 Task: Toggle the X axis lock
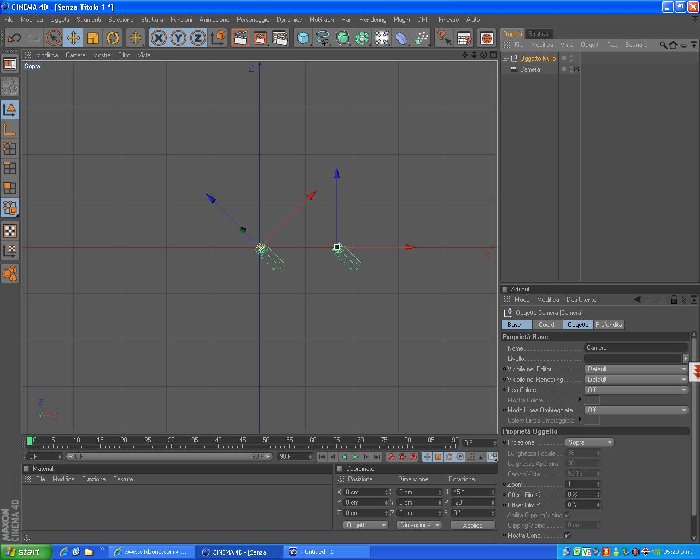[158, 38]
